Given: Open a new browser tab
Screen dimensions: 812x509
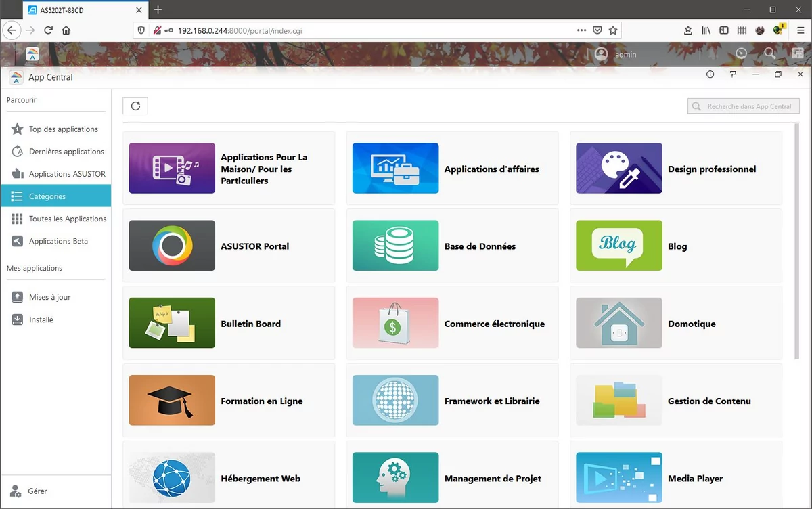Looking at the screenshot, I should (x=158, y=10).
